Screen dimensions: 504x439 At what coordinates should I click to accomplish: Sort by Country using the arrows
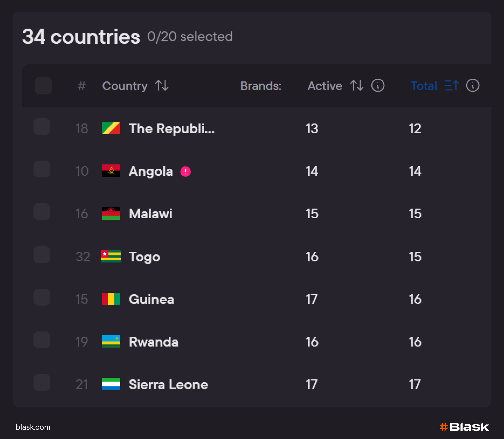click(162, 86)
